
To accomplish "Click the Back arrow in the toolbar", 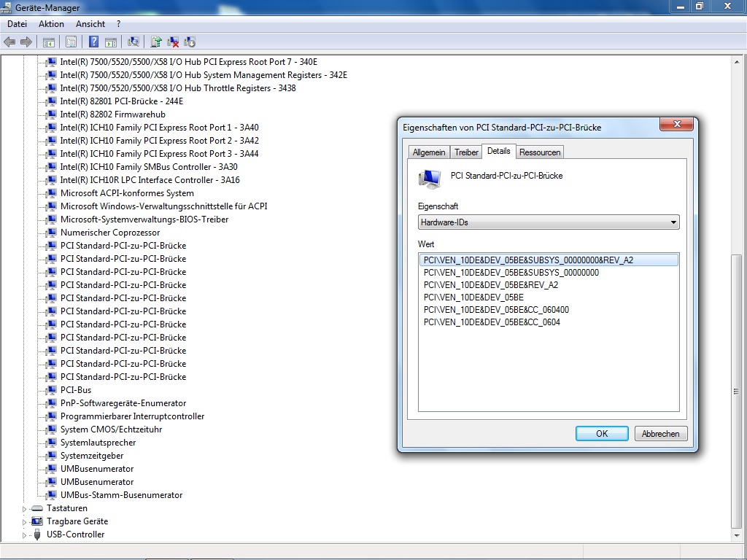I will 9,42.
